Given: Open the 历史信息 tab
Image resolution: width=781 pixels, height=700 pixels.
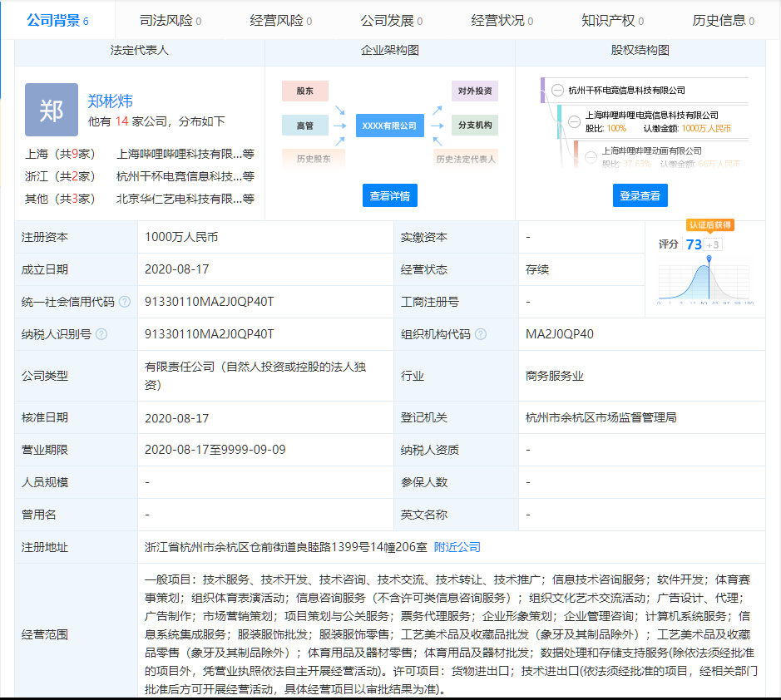Looking at the screenshot, I should tap(724, 21).
